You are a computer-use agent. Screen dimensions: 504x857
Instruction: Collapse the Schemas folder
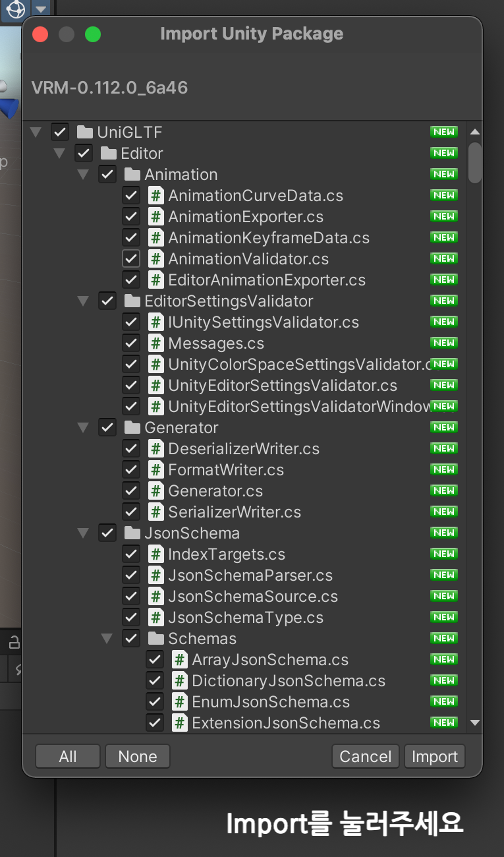(107, 639)
